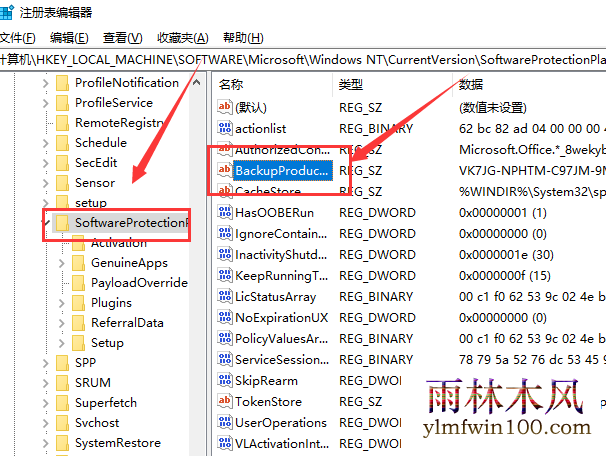Expand the Plugins subkey
Viewport: 606px width, 456px height.
point(61,303)
